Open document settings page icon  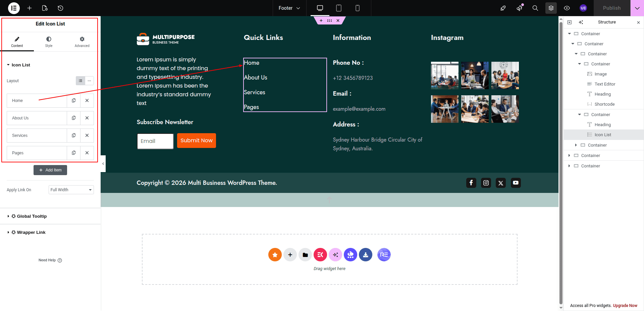pyautogui.click(x=45, y=8)
